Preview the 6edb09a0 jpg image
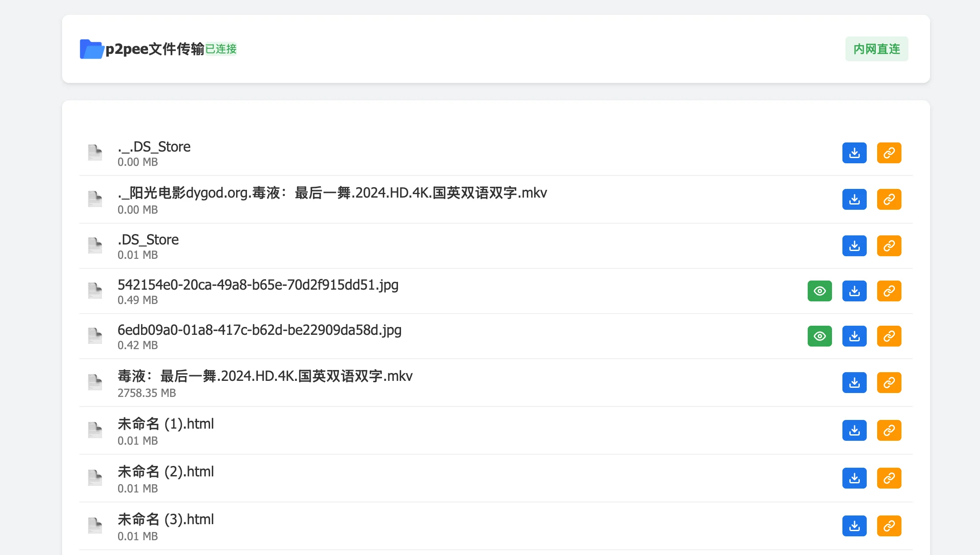 [x=819, y=336]
